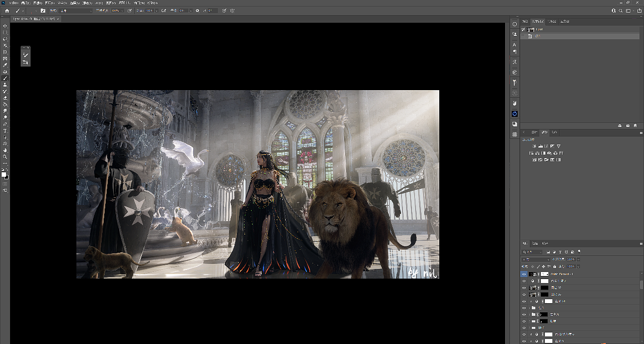This screenshot has width=644, height=344.
Task: Open smoothing options gear icon
Action: pos(197,11)
